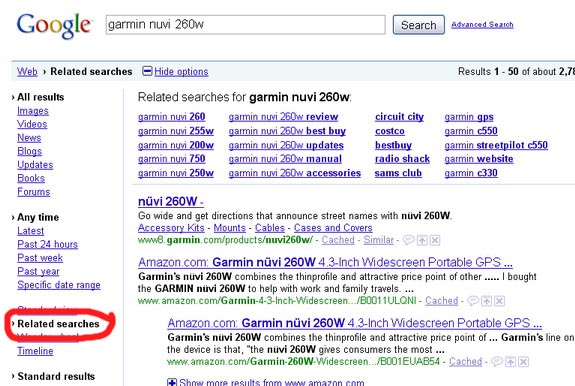Open garmin gps related search

pos(469,117)
